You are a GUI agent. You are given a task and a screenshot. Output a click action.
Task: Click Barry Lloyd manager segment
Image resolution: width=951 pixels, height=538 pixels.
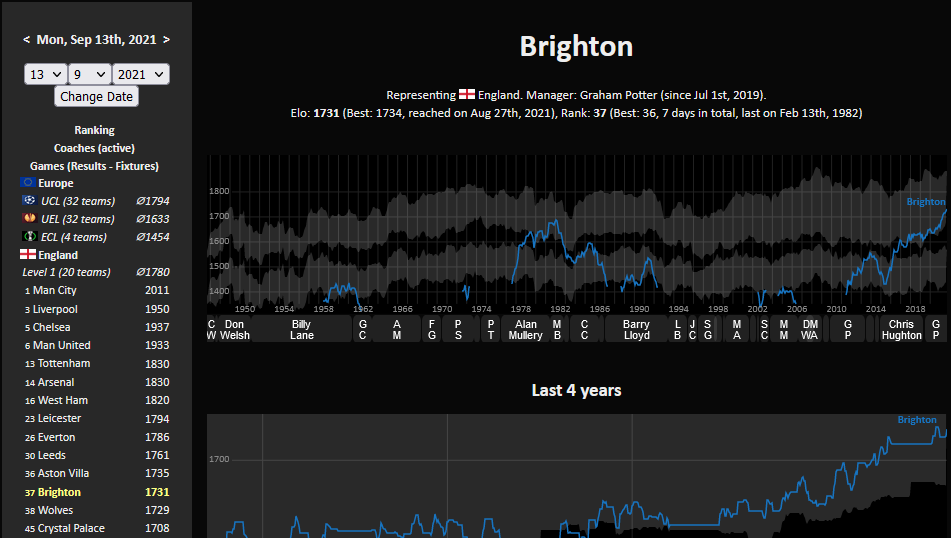tap(636, 329)
